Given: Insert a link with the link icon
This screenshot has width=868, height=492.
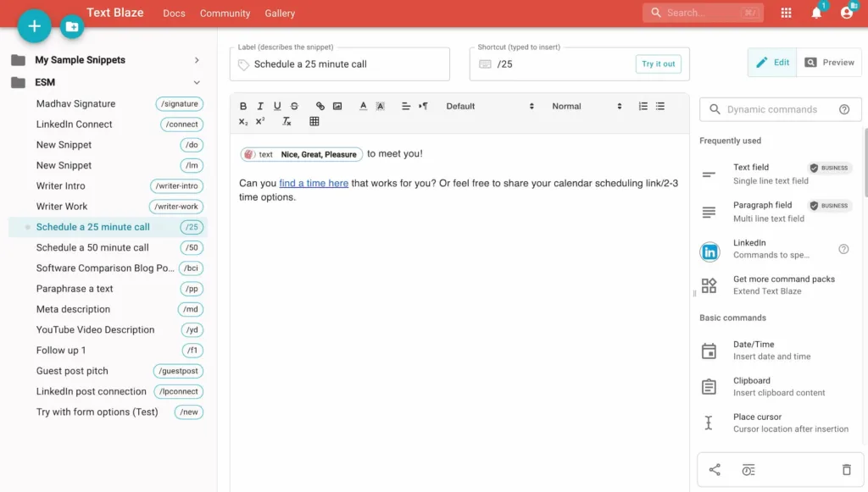Looking at the screenshot, I should [x=320, y=106].
